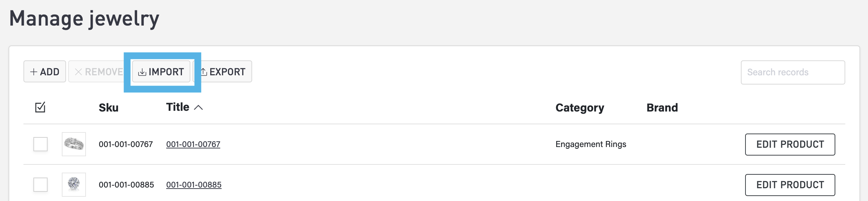Click the IMPORT download arrow icon
Image resolution: width=868 pixels, height=201 pixels.
(x=142, y=72)
